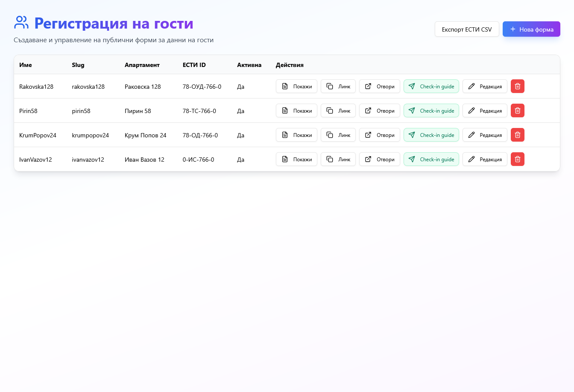Open Check-in guide for KrumPopov24

tap(431, 135)
